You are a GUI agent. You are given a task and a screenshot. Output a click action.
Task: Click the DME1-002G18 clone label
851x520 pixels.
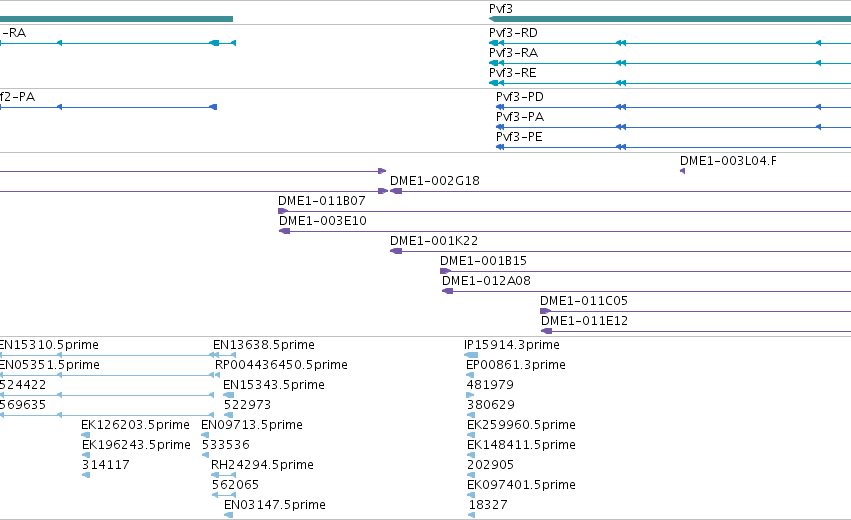(x=435, y=181)
